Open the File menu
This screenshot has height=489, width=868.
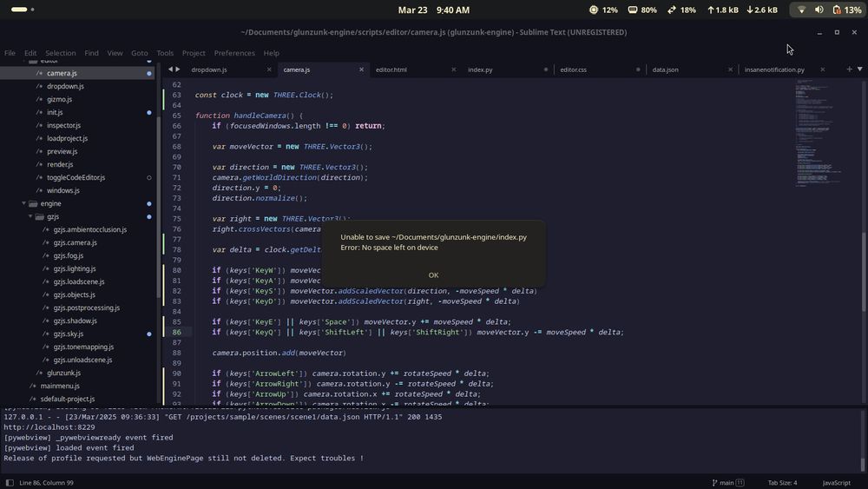10,53
